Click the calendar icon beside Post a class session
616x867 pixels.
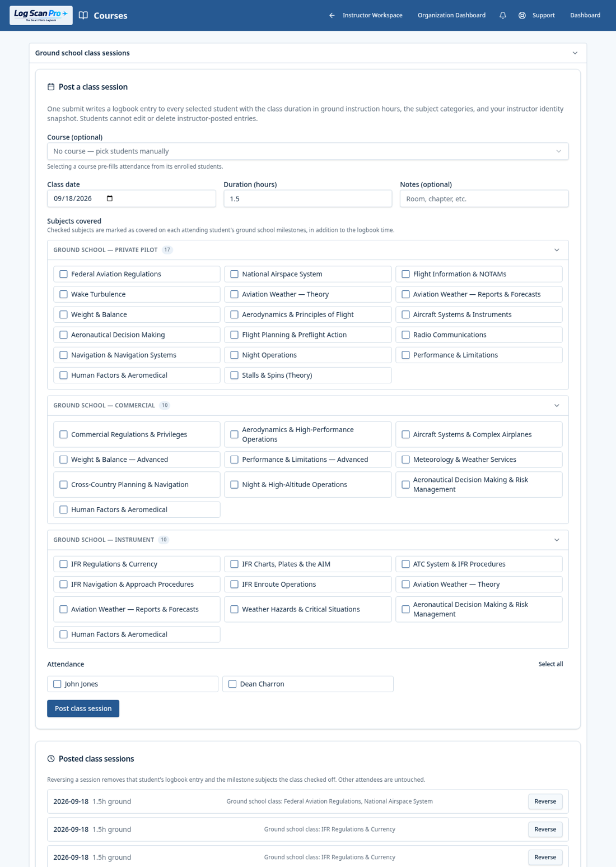(51, 87)
